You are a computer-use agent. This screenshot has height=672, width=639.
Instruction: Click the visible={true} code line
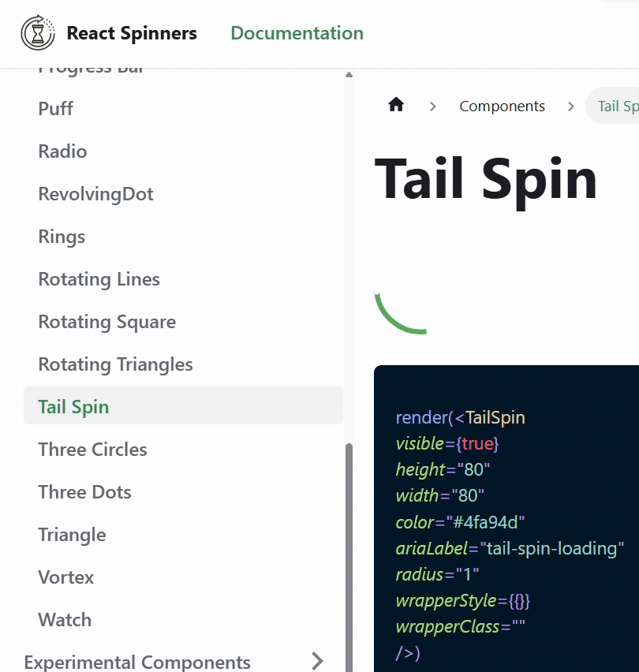click(447, 443)
